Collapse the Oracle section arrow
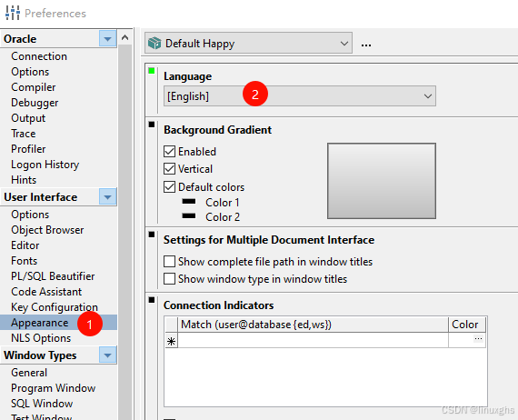Viewport: 518px width, 420px height. tap(107, 39)
